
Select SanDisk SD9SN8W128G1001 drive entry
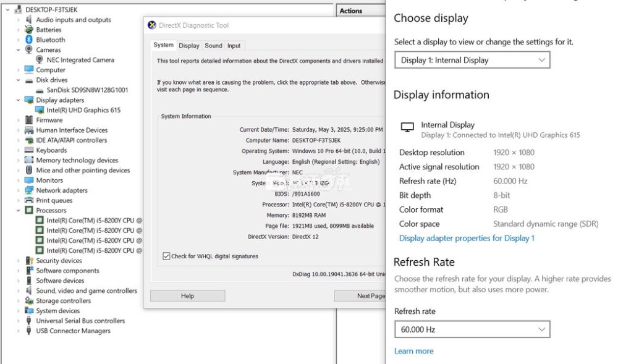(87, 90)
